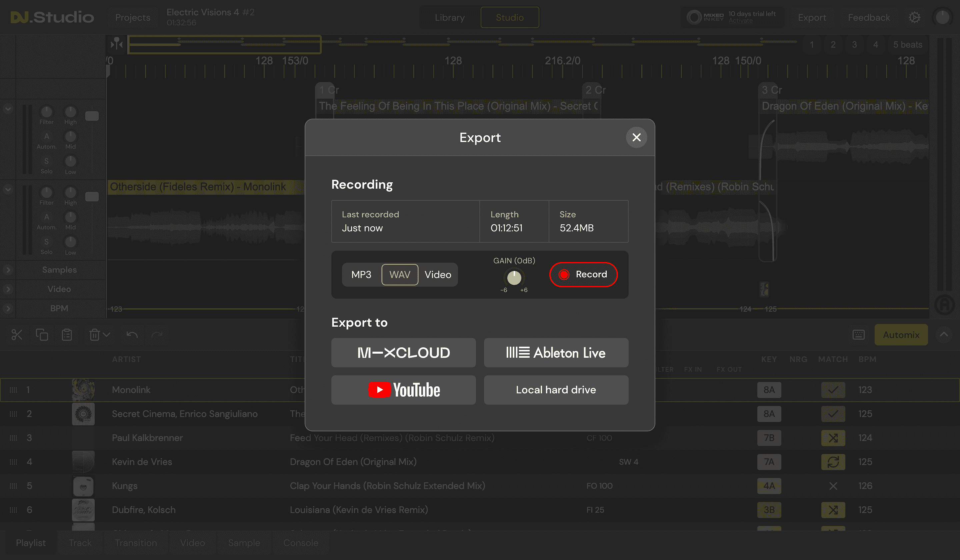Viewport: 960px width, 560px height.
Task: Select WAV recording format
Action: (400, 275)
